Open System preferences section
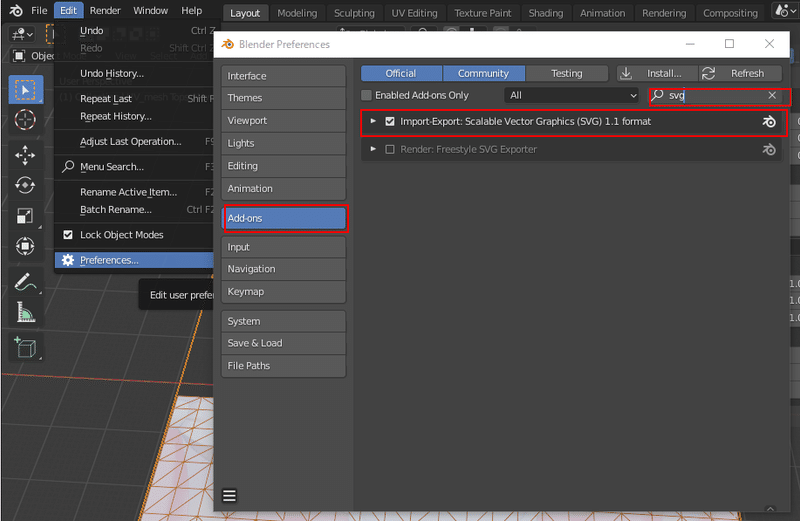This screenshot has height=521, width=800. (x=284, y=321)
